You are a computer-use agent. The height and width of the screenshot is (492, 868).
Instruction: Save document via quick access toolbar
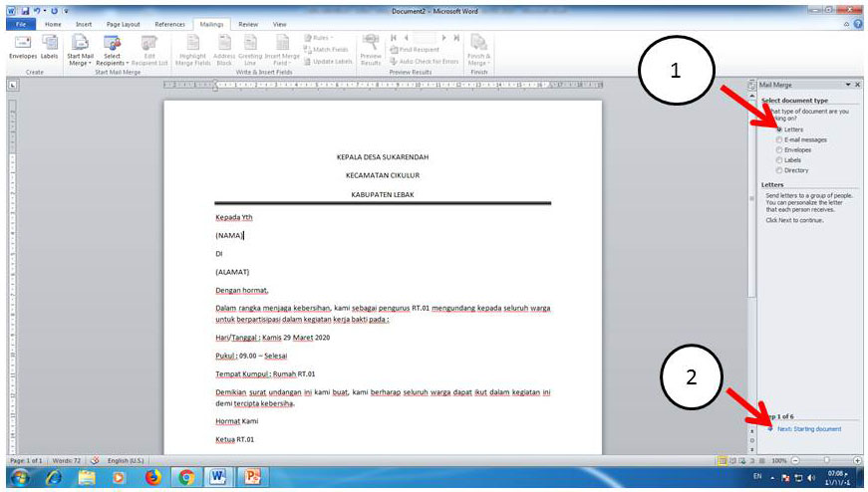point(26,11)
